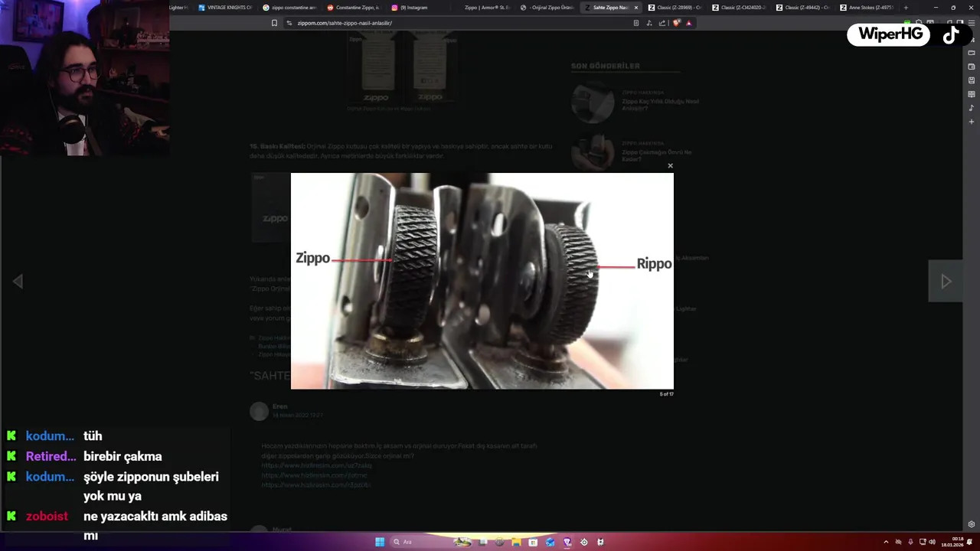Click the music note icon in address bar
The image size is (980, 551).
649,23
